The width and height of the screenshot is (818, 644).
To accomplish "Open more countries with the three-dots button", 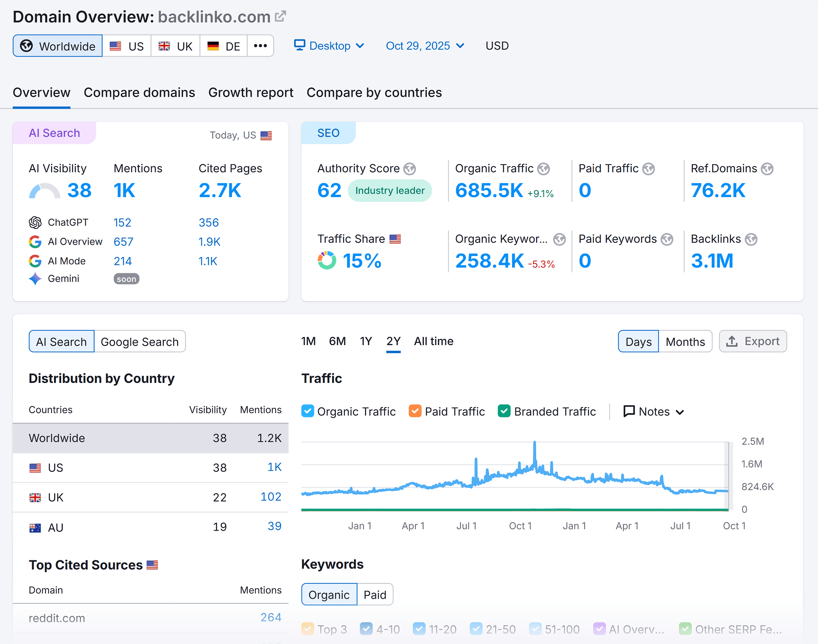I will pyautogui.click(x=260, y=46).
